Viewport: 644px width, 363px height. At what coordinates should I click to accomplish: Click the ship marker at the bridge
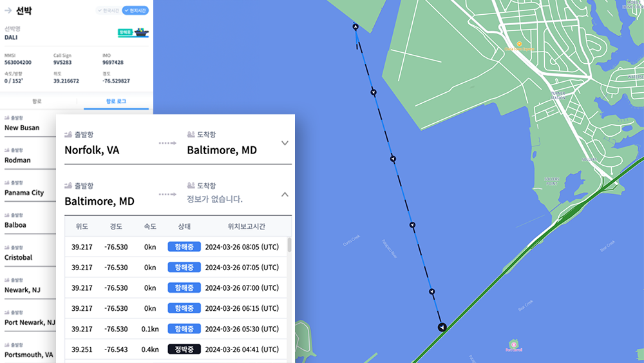coord(441,328)
